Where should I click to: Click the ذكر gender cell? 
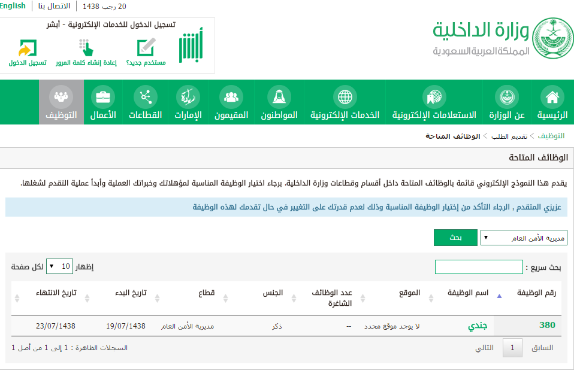click(x=277, y=326)
